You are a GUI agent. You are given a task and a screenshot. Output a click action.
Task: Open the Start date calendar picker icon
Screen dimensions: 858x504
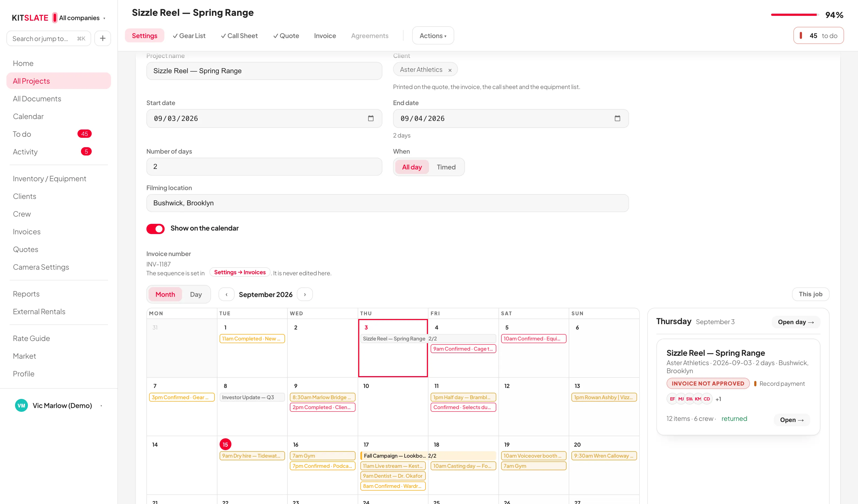point(371,118)
